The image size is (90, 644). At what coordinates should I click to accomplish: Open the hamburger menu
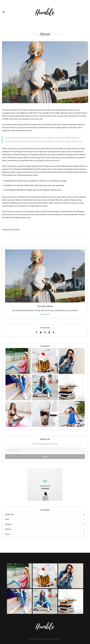click(4, 12)
